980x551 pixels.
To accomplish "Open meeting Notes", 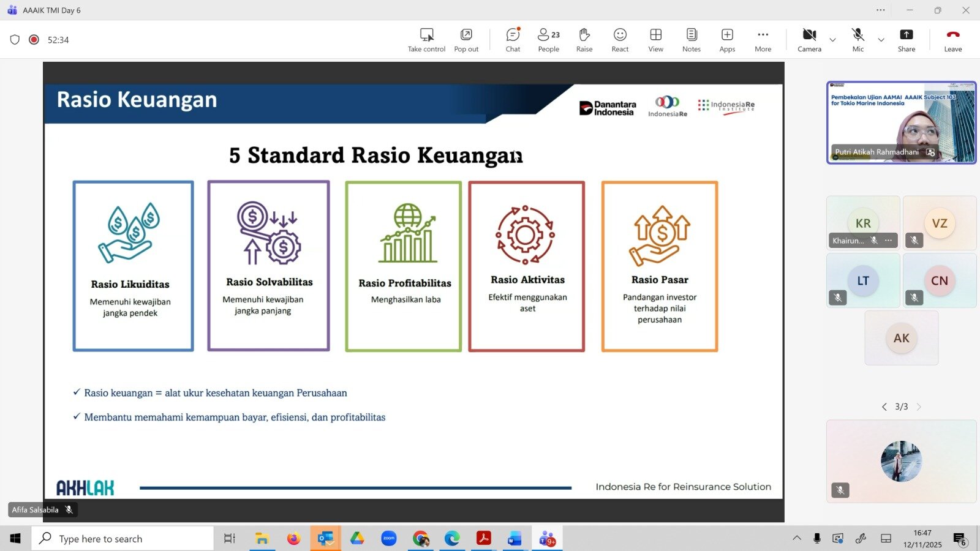I will (x=691, y=40).
